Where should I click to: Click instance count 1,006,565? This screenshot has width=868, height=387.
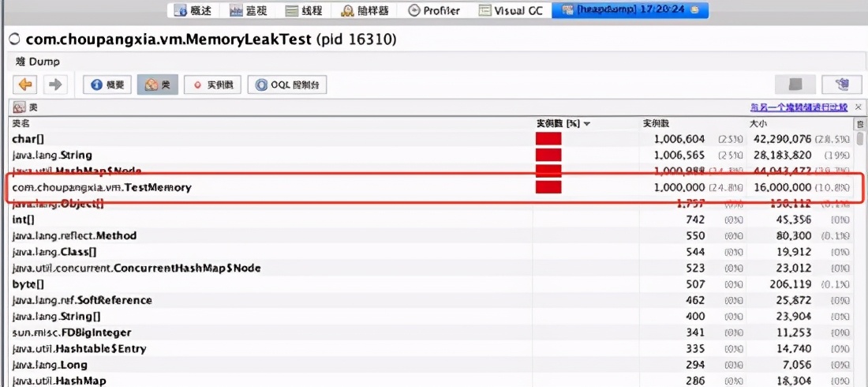click(679, 155)
